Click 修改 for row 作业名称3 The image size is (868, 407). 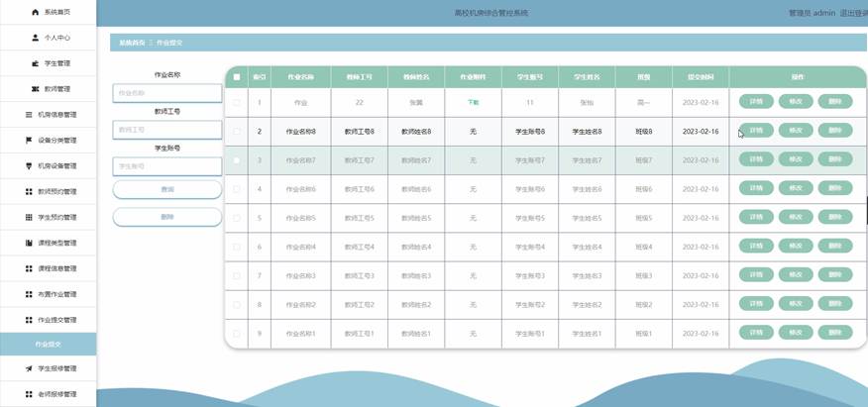796,275
